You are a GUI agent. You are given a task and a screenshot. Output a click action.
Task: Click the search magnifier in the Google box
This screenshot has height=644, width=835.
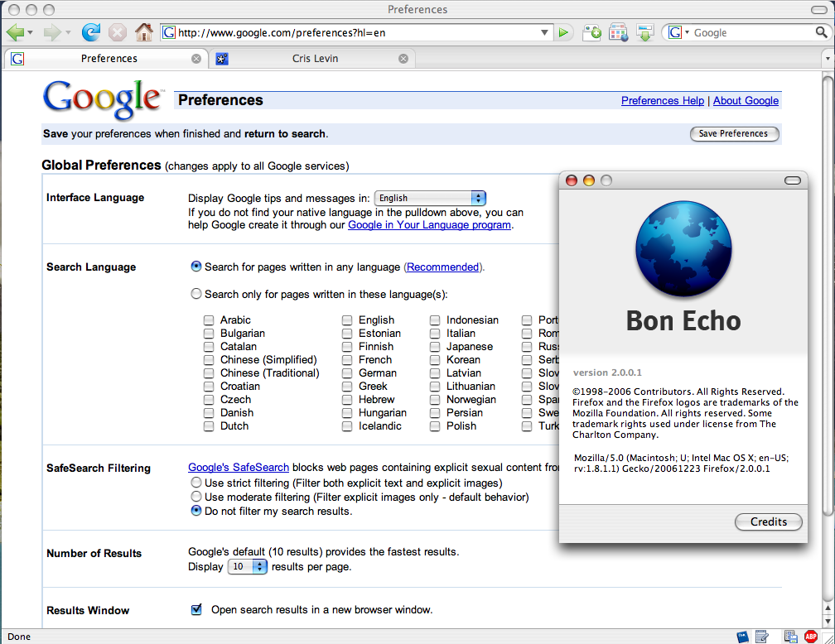click(821, 32)
